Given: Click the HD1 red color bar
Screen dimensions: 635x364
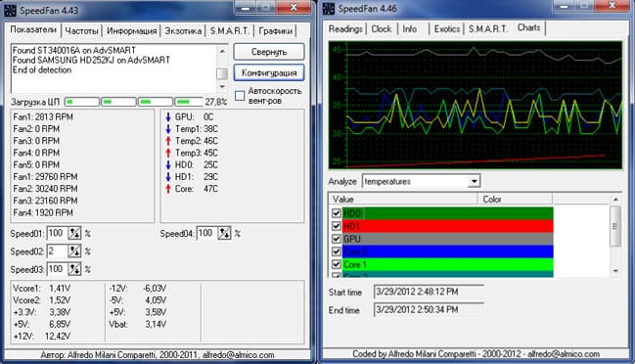Looking at the screenshot, I should pyautogui.click(x=448, y=226).
